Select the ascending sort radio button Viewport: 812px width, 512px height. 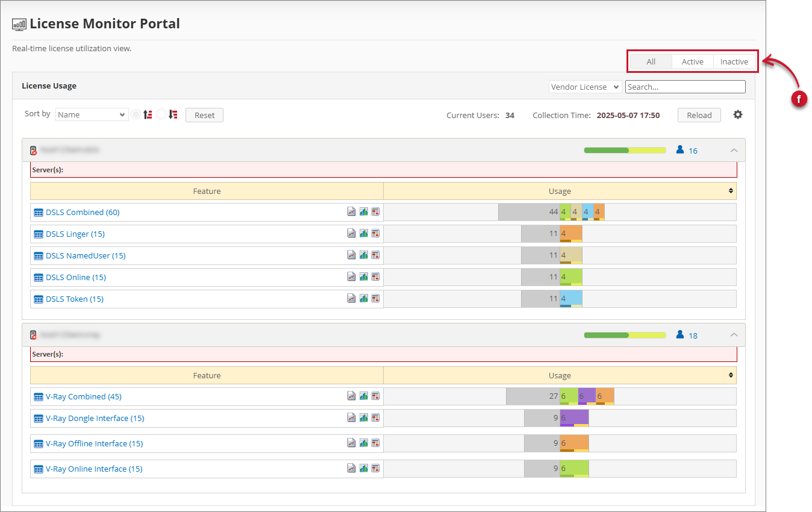(136, 114)
